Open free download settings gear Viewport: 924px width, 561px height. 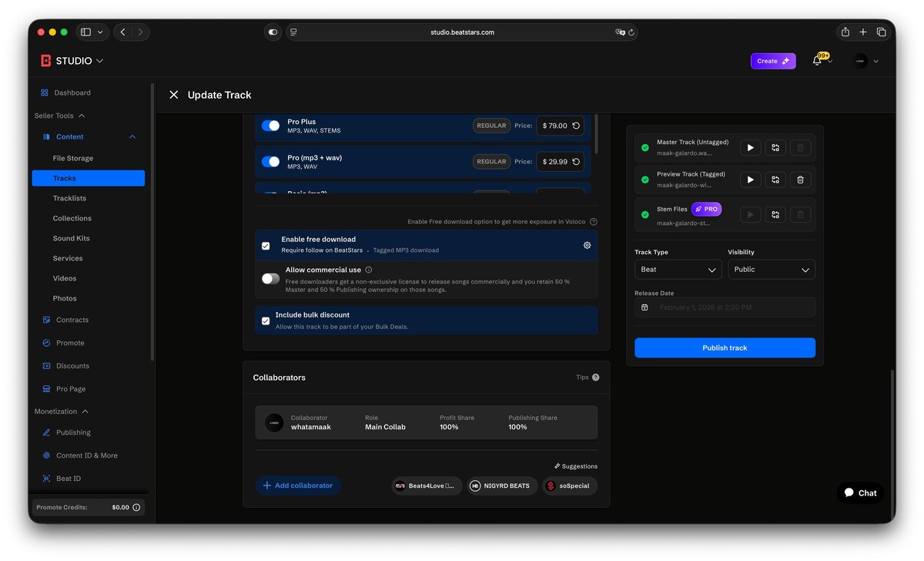point(587,245)
